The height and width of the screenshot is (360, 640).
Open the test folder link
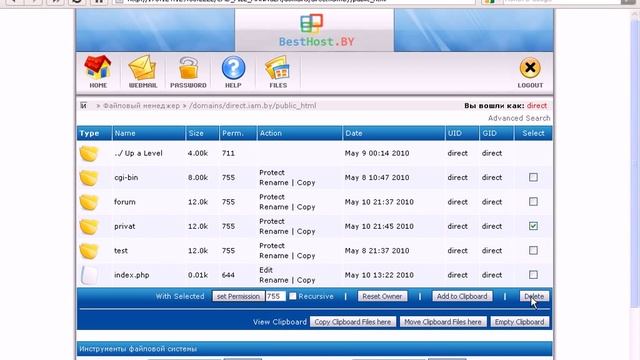point(121,251)
